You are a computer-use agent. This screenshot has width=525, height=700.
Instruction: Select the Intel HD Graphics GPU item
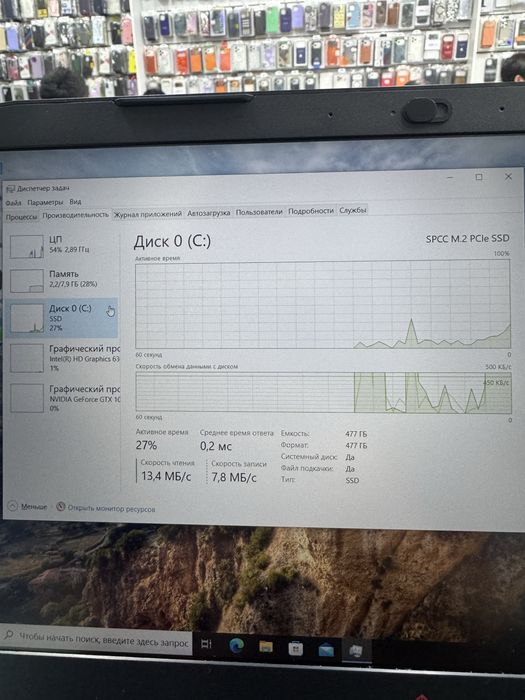[x=64, y=358]
